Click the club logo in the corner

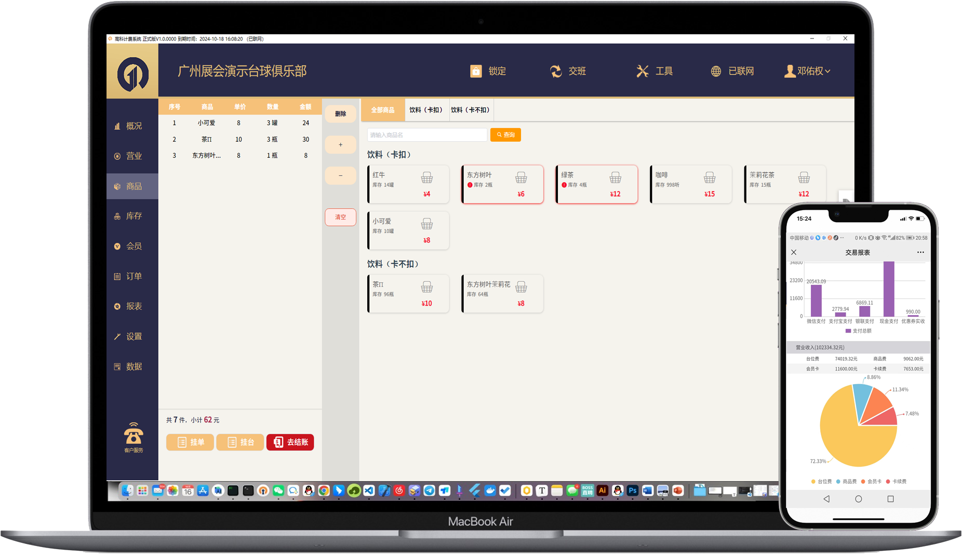(x=132, y=72)
